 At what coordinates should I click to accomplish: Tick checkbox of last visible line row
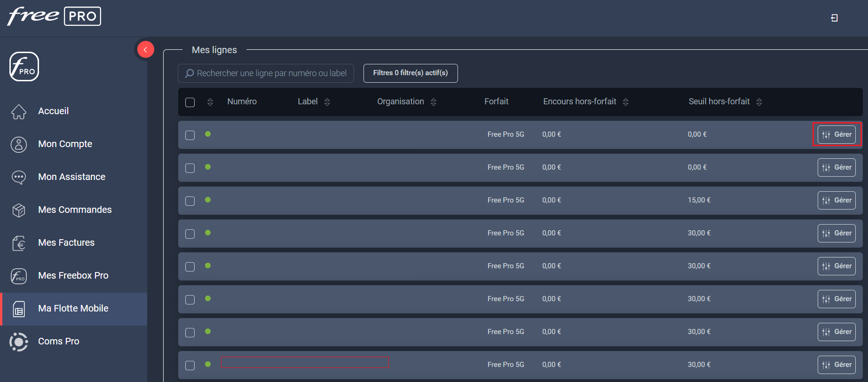coord(190,366)
